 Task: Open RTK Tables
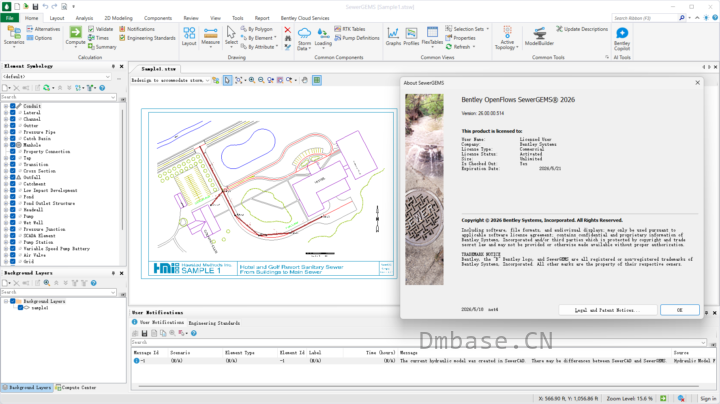(350, 29)
